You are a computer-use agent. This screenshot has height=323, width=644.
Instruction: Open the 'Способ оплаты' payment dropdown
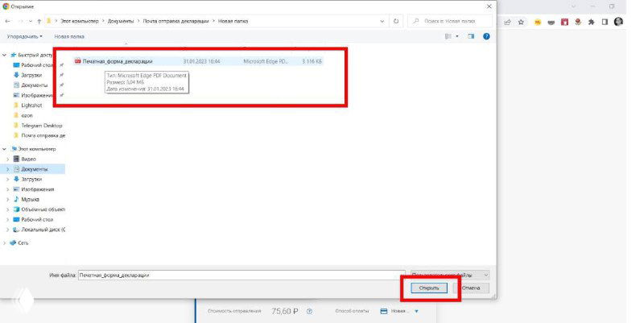[399, 312]
